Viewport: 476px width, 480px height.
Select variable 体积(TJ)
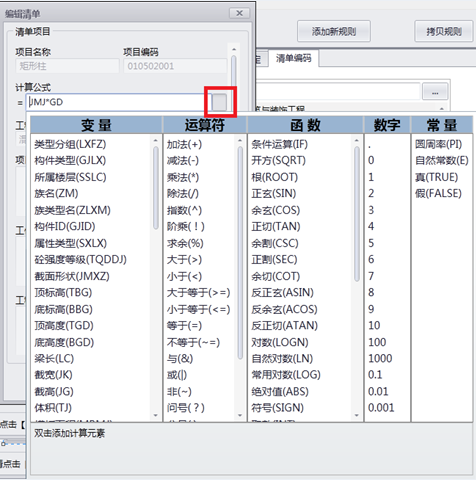[x=53, y=408]
